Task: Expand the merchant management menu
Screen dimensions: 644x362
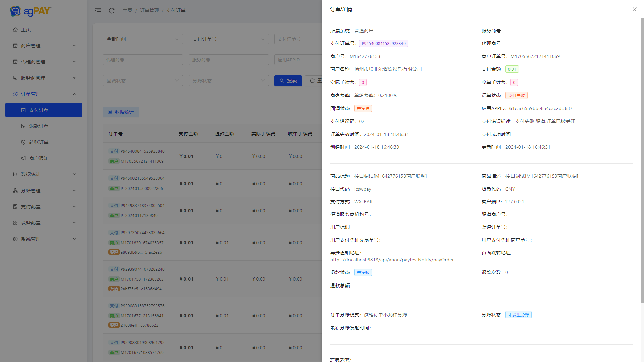Action: [x=44, y=46]
